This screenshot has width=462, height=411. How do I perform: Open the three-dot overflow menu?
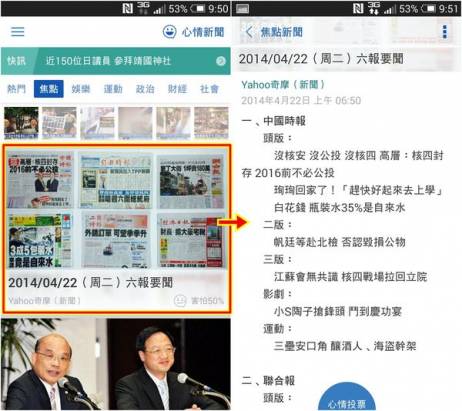tap(444, 32)
